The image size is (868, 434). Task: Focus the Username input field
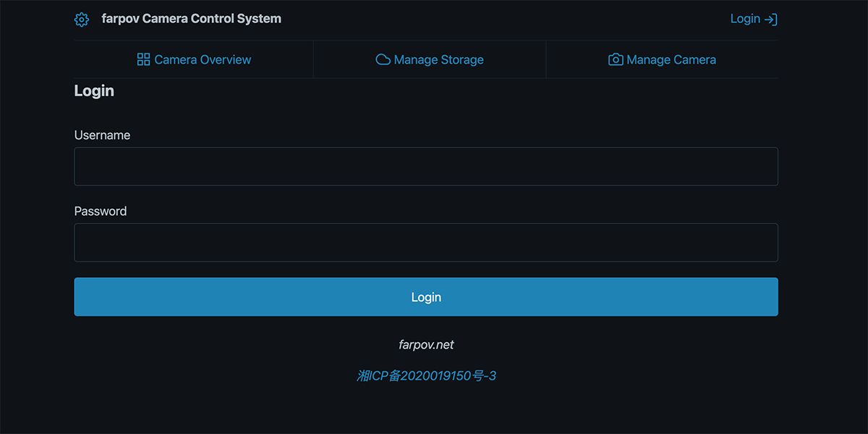[426, 166]
